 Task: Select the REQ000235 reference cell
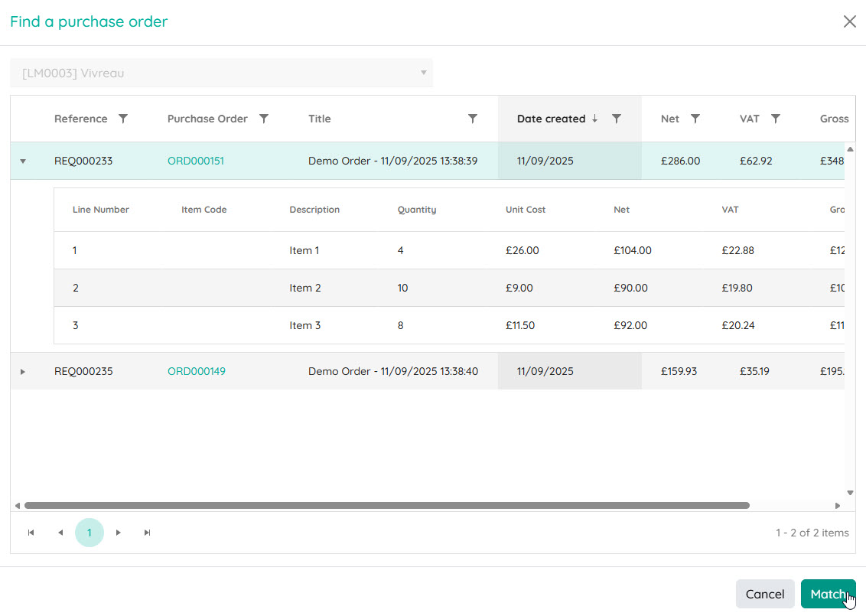click(x=83, y=371)
